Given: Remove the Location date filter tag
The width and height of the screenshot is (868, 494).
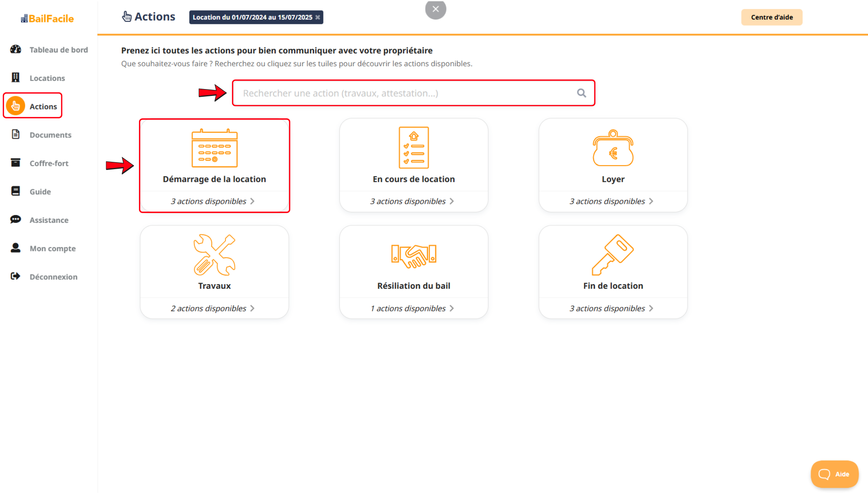Looking at the screenshot, I should click(318, 17).
